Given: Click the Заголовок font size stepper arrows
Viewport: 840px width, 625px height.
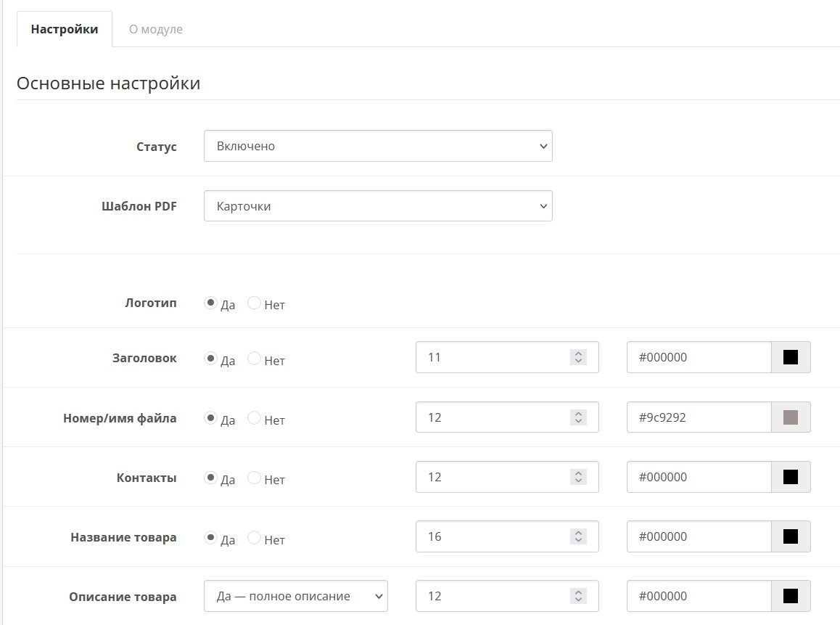Looking at the screenshot, I should coord(578,357).
